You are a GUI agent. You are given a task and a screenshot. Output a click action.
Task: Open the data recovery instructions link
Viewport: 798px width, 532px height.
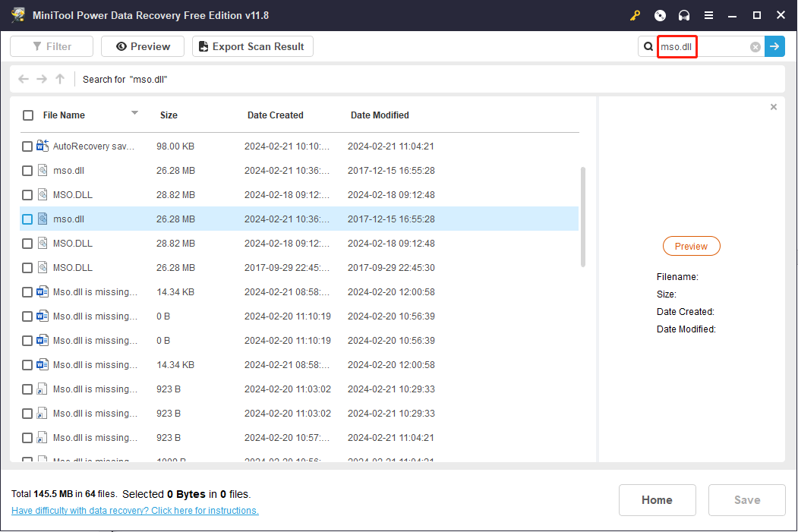(134, 510)
